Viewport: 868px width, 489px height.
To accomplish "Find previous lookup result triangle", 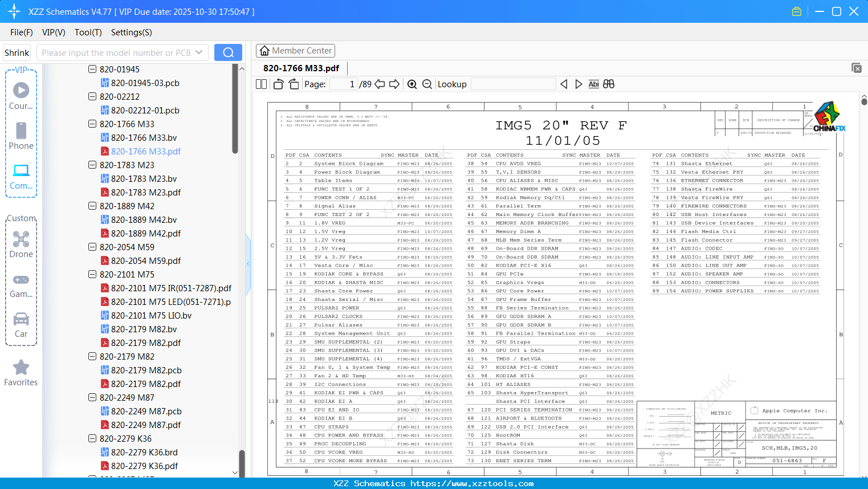I will click(564, 84).
